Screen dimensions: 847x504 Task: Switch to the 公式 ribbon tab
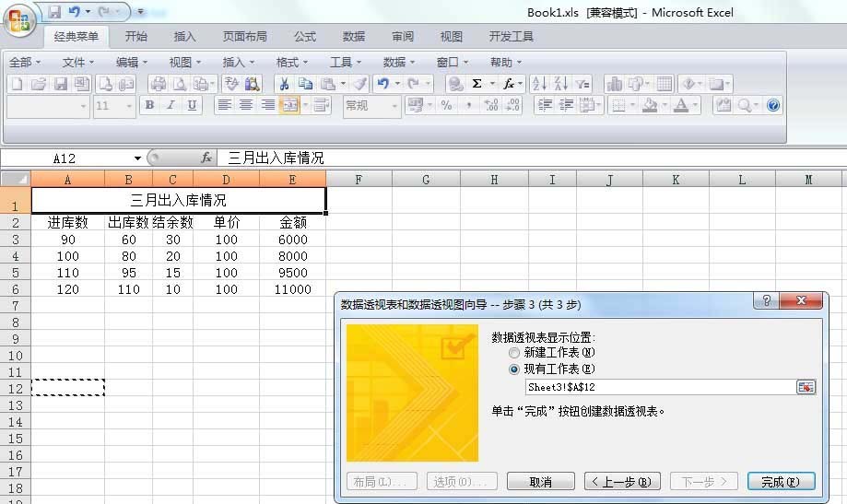305,36
